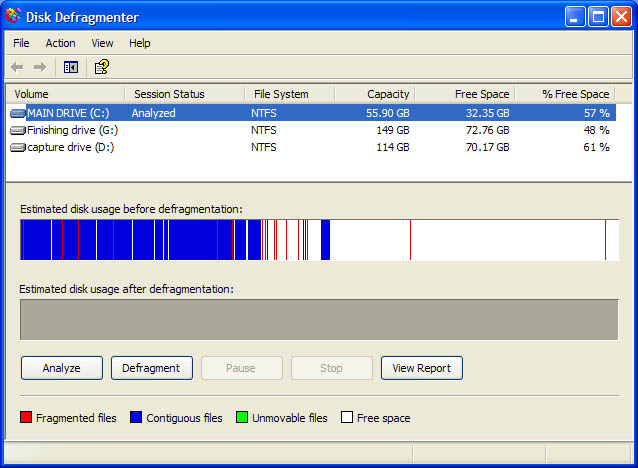Click the green Unmovable files swatch

pyautogui.click(x=242, y=417)
